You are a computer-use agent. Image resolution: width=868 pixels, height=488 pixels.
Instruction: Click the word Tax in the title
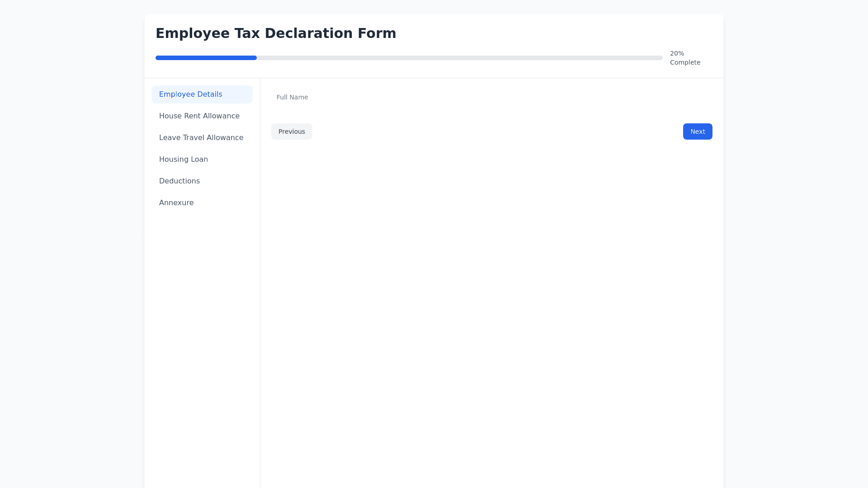point(247,33)
